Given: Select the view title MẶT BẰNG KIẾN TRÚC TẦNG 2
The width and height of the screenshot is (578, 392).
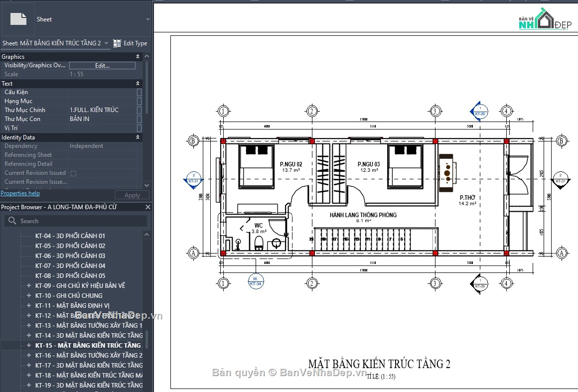Looking at the screenshot, I should click(x=379, y=364).
